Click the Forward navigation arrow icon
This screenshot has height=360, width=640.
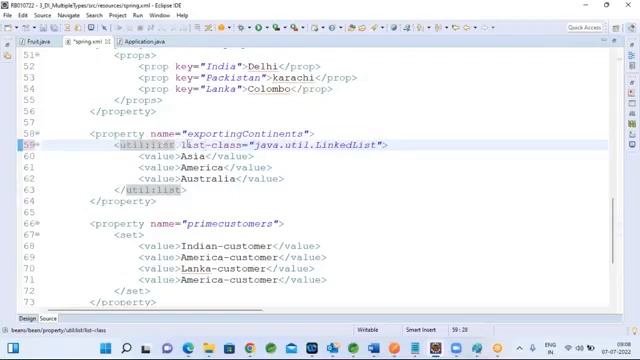(484, 28)
